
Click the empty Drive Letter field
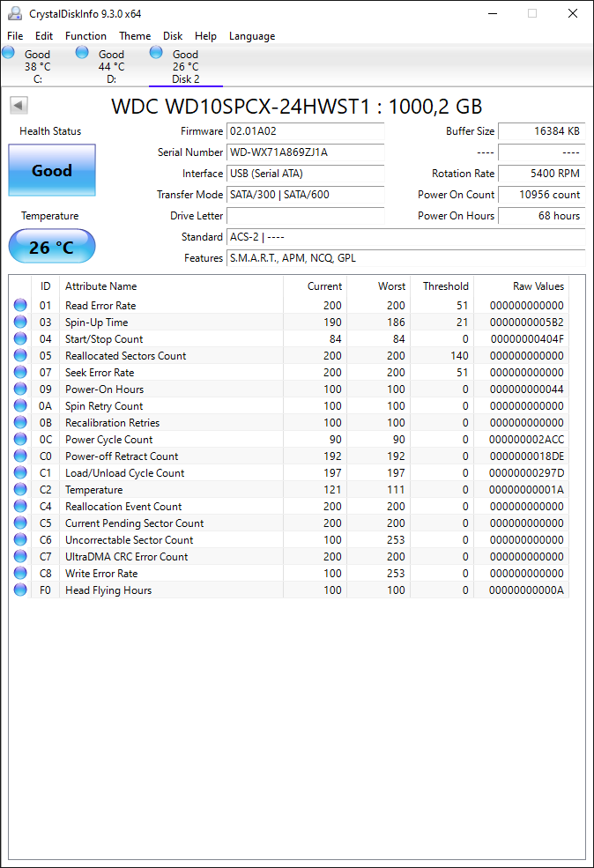tap(306, 215)
